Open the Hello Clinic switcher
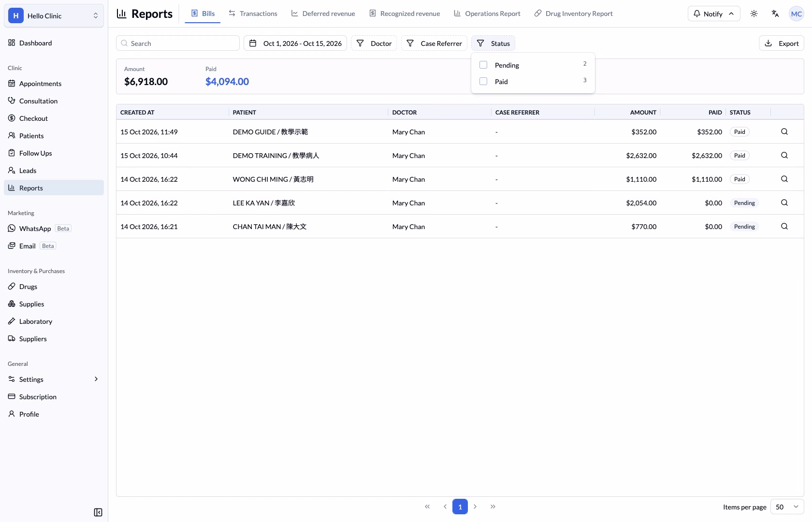This screenshot has width=812, height=522. point(54,16)
